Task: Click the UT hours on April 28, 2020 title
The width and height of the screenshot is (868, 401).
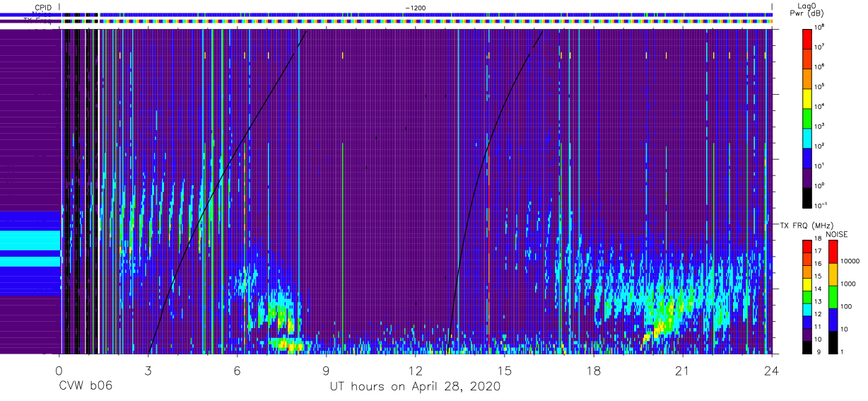Action: pos(415,387)
